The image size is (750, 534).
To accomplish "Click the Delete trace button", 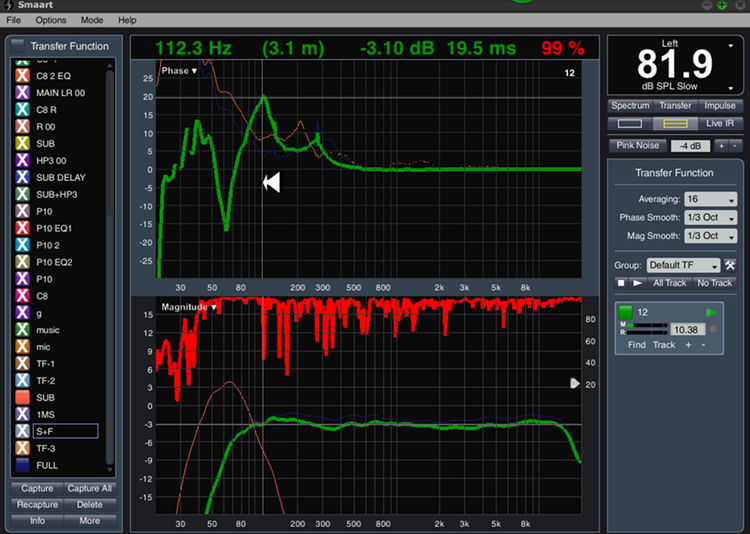I will (x=90, y=505).
